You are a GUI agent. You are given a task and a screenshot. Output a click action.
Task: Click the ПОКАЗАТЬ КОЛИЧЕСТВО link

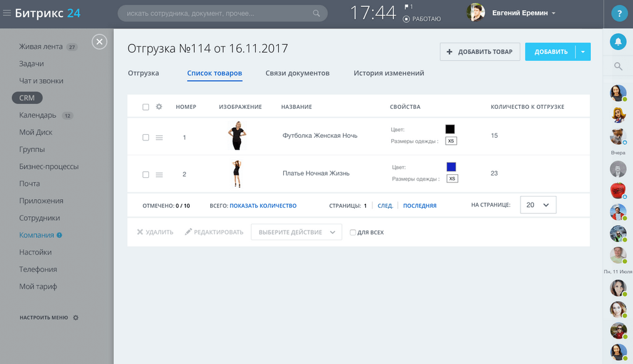coord(263,206)
